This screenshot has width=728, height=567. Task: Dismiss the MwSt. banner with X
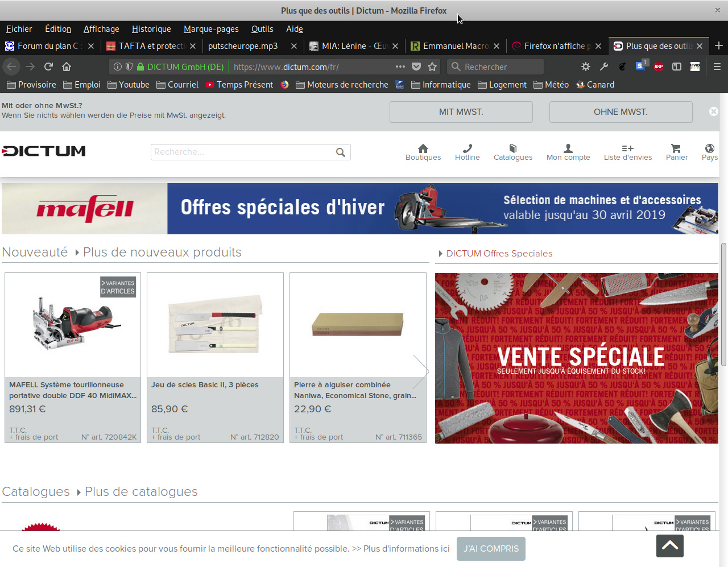coord(714,111)
